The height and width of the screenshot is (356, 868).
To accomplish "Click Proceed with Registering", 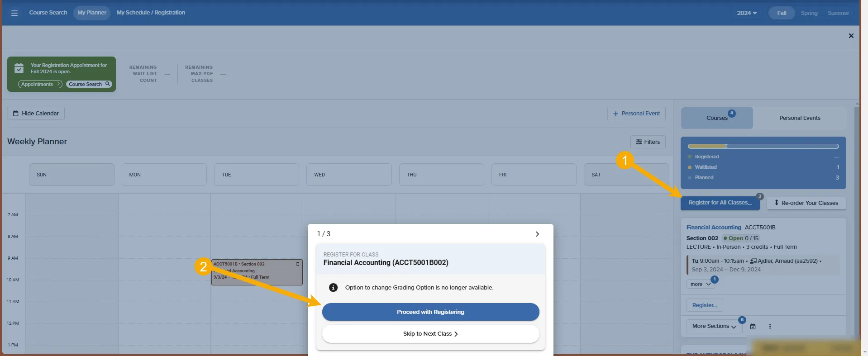I will [430, 312].
